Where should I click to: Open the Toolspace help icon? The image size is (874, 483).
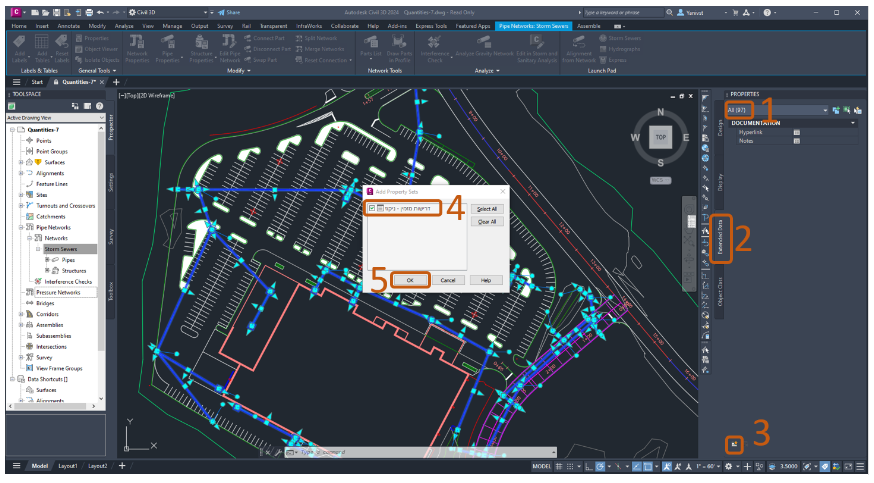point(99,106)
